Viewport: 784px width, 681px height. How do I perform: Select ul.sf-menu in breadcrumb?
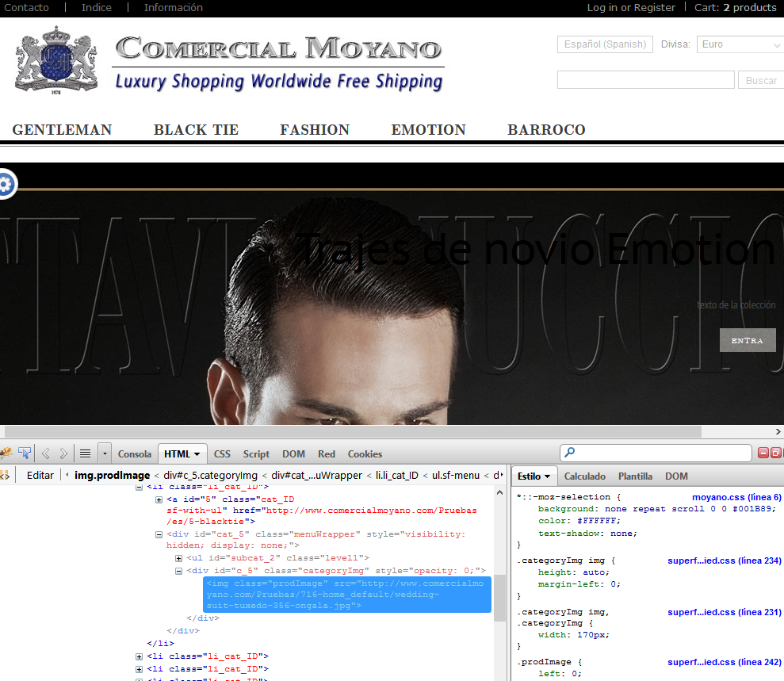[456, 475]
